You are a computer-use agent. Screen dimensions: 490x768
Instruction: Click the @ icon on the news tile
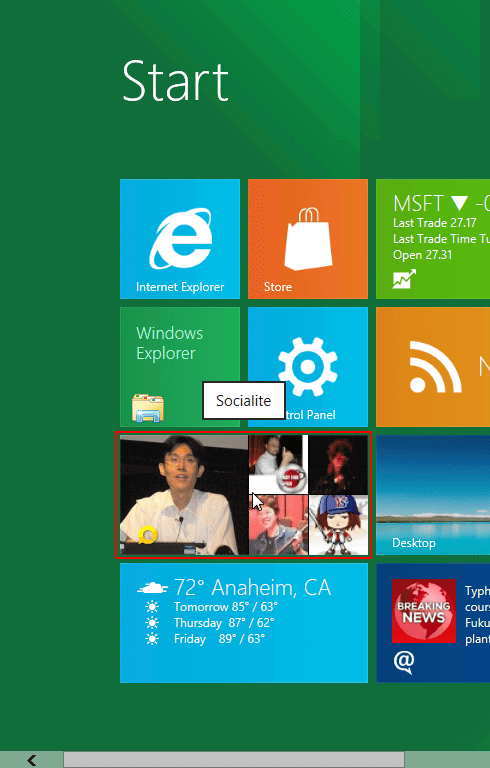pyautogui.click(x=404, y=662)
